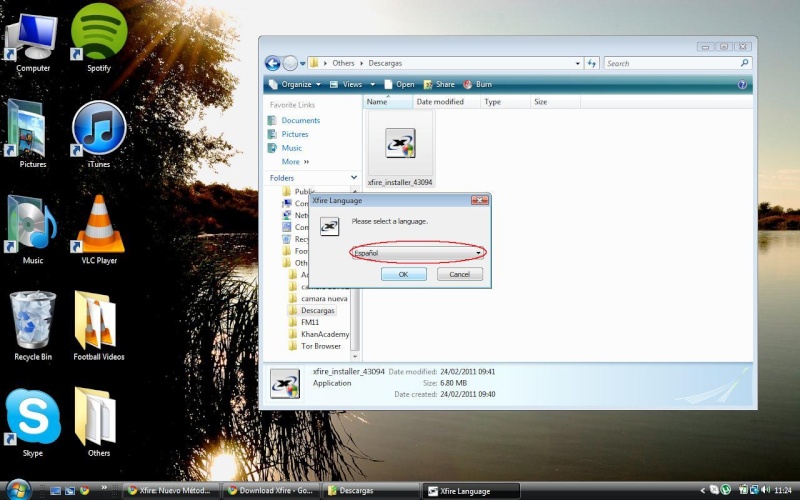The image size is (800, 500).
Task: Switch to Xfire: Nuevo Método taskbar window
Action: click(172, 490)
